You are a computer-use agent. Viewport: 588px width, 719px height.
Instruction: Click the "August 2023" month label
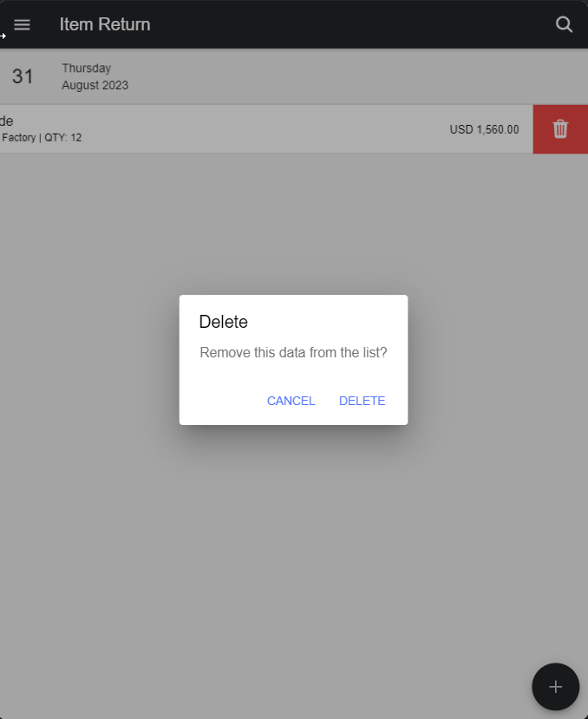(95, 85)
